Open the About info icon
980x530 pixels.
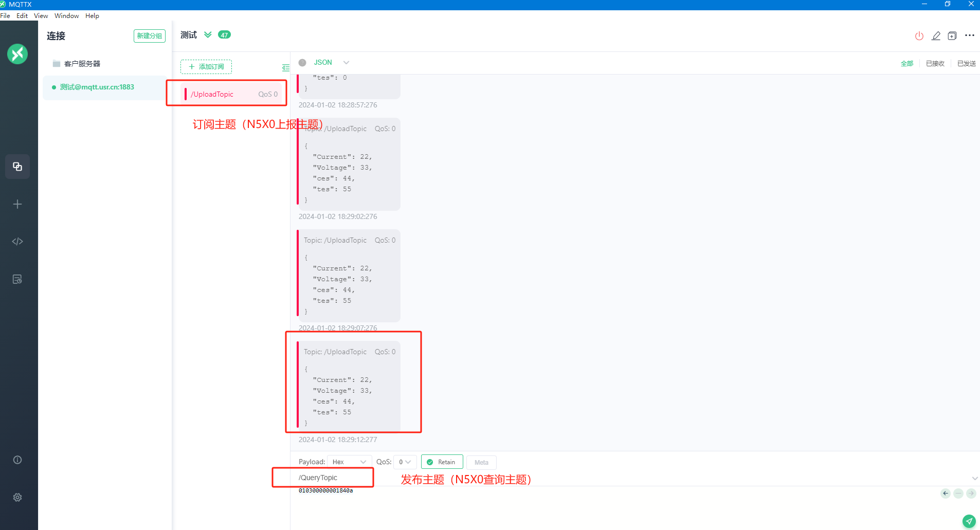click(17, 460)
